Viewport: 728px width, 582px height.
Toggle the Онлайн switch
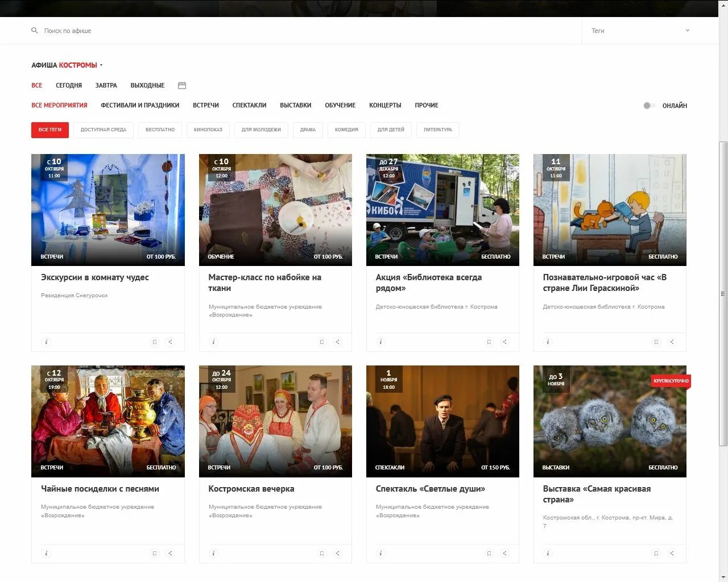(649, 106)
